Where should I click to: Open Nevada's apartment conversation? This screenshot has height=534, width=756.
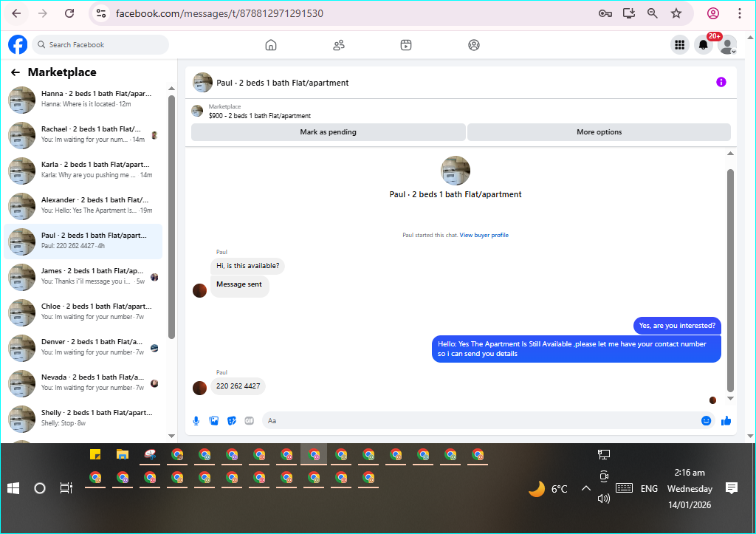click(83, 383)
